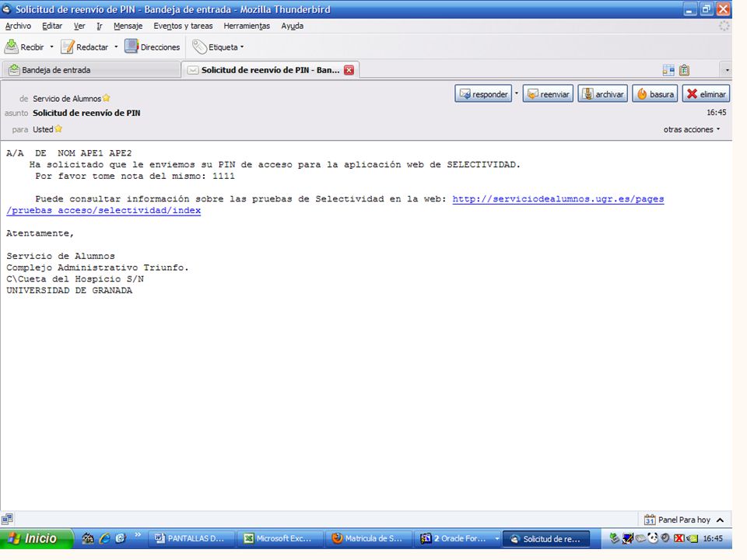Image resolution: width=747 pixels, height=560 pixels.
Task: Click the Recibir get-mail icon
Action: [x=12, y=47]
